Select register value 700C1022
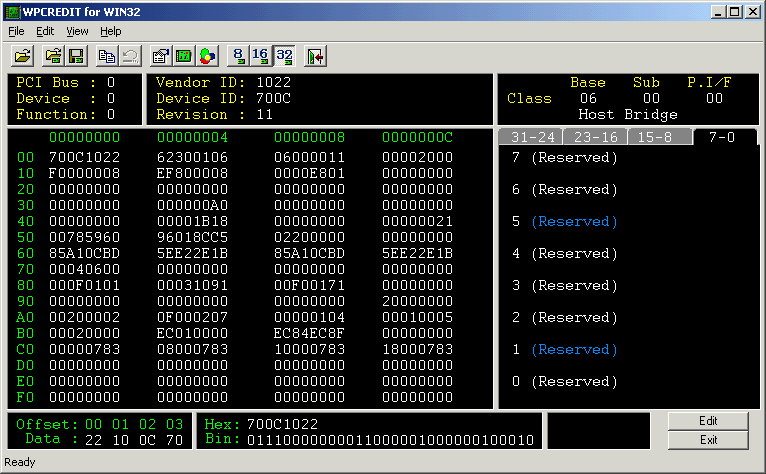Image resolution: width=766 pixels, height=474 pixels. coord(85,157)
